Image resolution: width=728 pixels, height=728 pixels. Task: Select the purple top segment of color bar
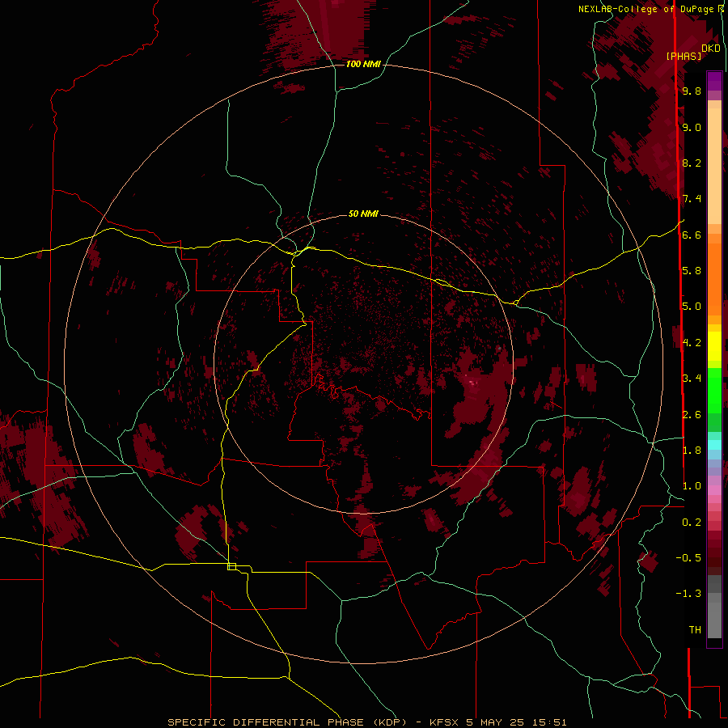click(714, 81)
